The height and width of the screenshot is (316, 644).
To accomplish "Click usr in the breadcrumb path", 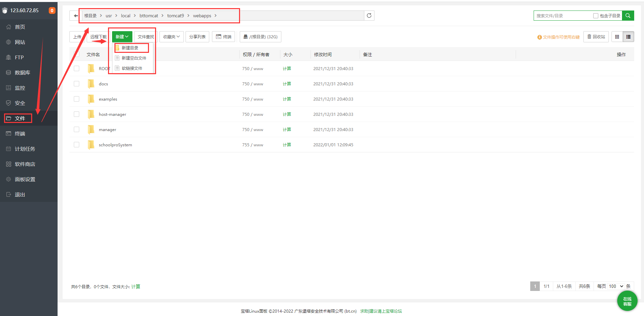I will 109,16.
